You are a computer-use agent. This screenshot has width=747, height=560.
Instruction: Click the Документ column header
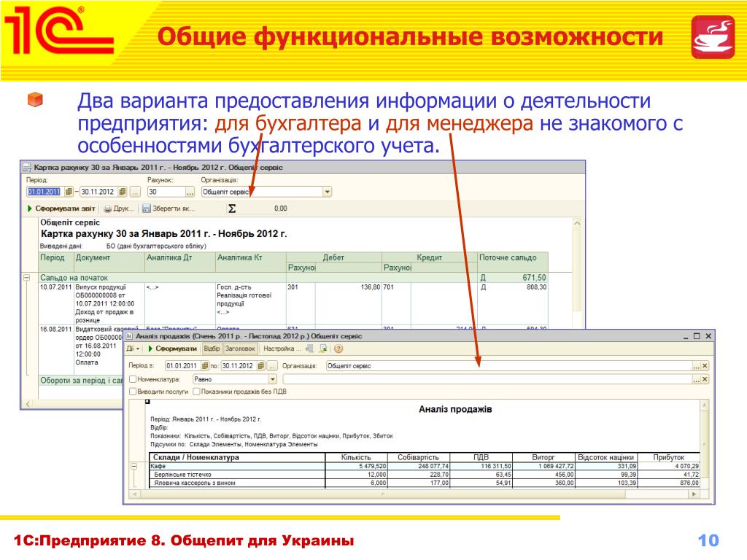[109, 262]
